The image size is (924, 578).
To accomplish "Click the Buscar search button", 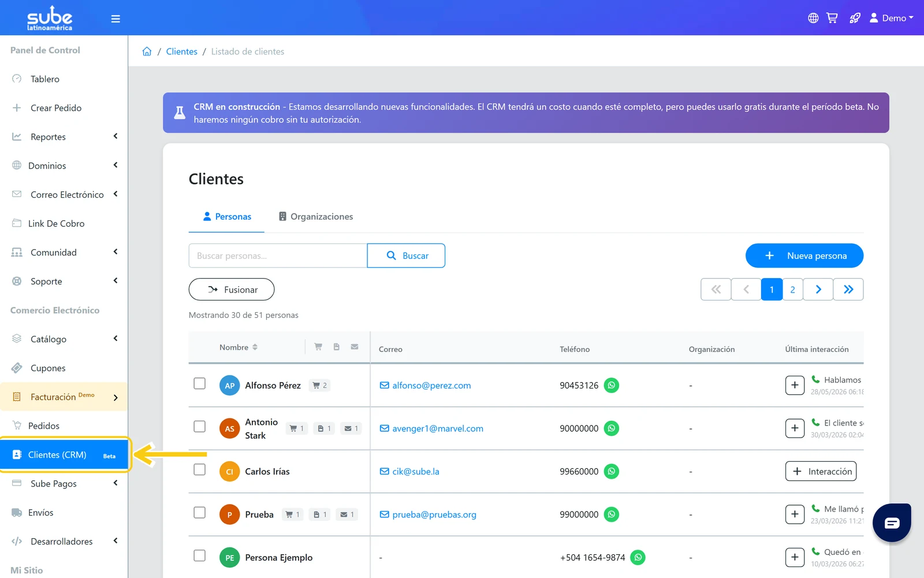I will point(406,255).
